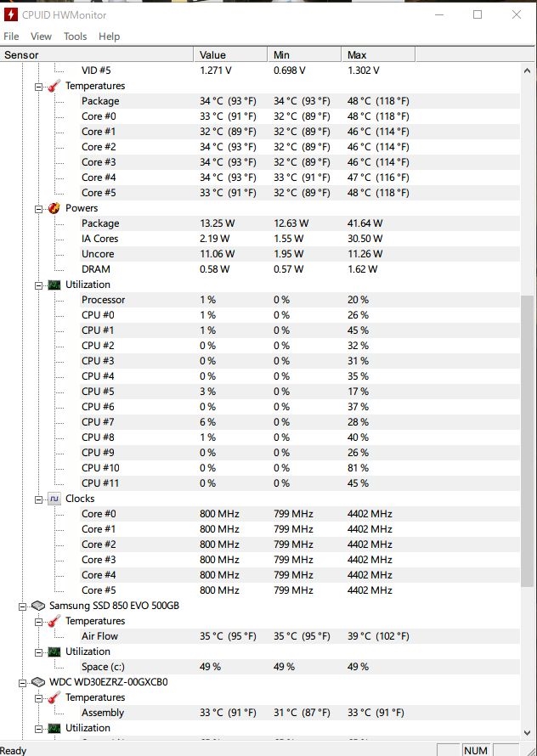Click the HWMonitor lightning bolt app icon
The image size is (537, 756).
point(10,15)
